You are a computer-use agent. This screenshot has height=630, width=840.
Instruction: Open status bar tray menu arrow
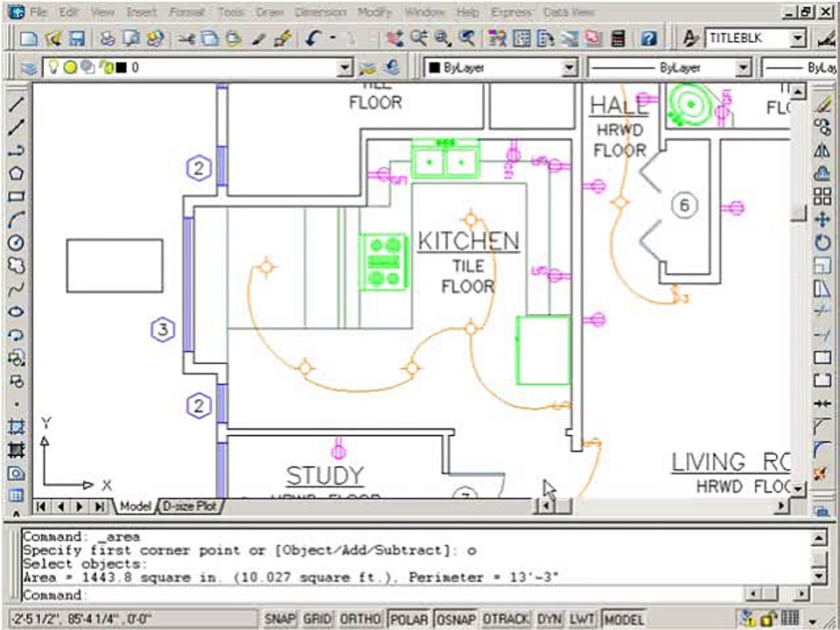pyautogui.click(x=814, y=621)
